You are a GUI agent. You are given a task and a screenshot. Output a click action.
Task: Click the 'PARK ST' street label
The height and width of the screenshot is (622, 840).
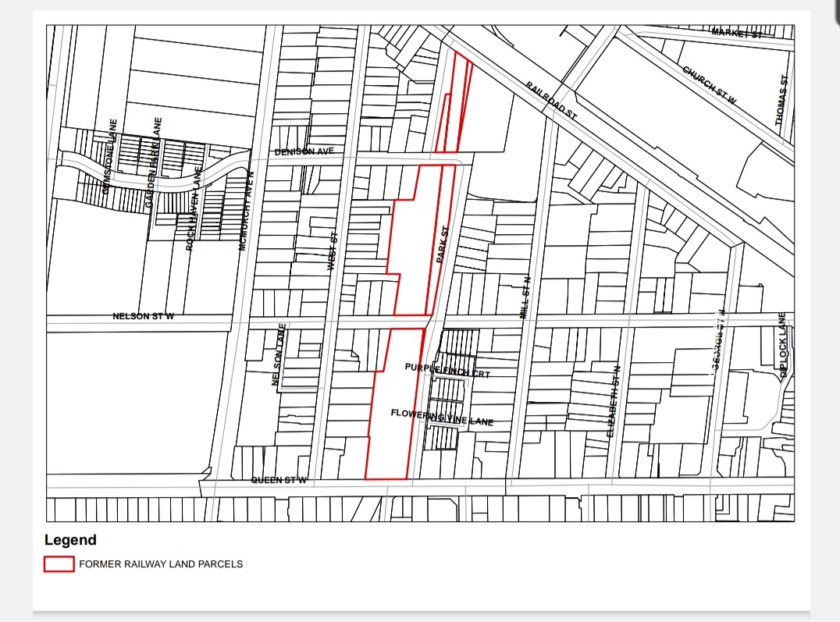click(x=441, y=244)
